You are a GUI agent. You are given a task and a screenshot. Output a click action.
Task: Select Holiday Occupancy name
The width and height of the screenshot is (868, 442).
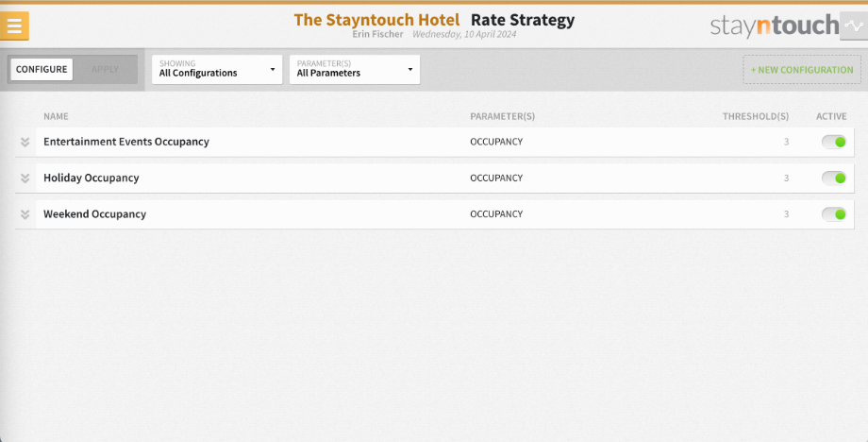click(x=92, y=178)
